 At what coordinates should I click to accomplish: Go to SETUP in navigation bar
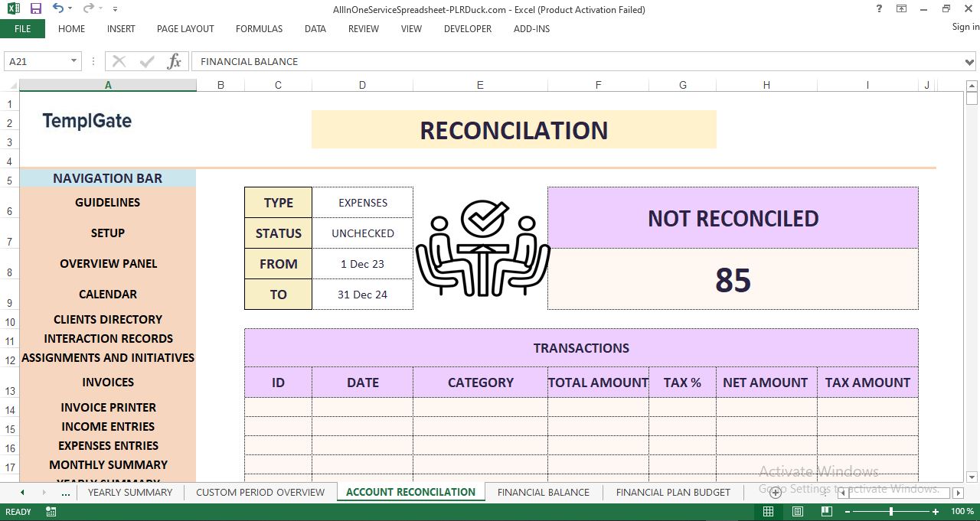tap(108, 233)
